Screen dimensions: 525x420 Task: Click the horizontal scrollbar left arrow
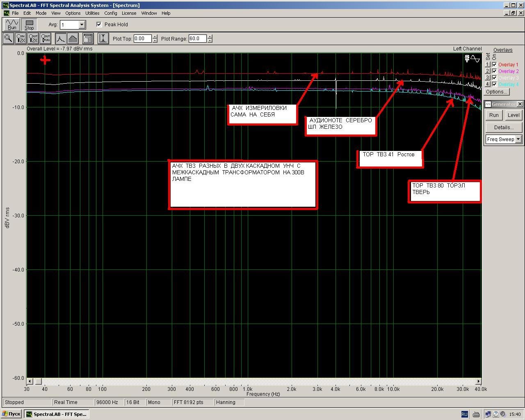(30, 381)
